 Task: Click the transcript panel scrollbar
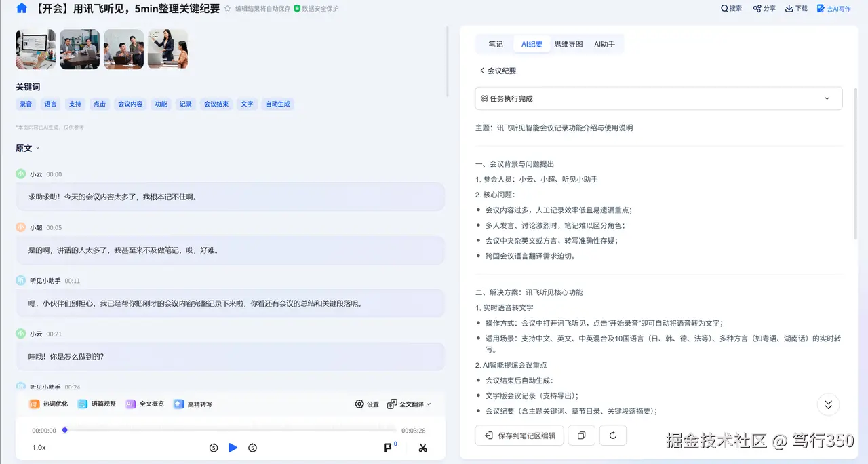pos(447,61)
